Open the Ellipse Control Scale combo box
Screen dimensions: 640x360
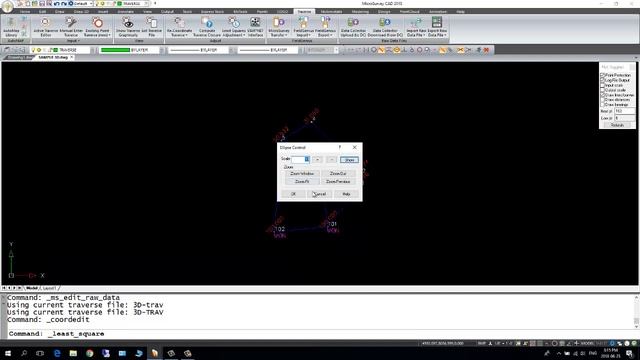(x=300, y=159)
